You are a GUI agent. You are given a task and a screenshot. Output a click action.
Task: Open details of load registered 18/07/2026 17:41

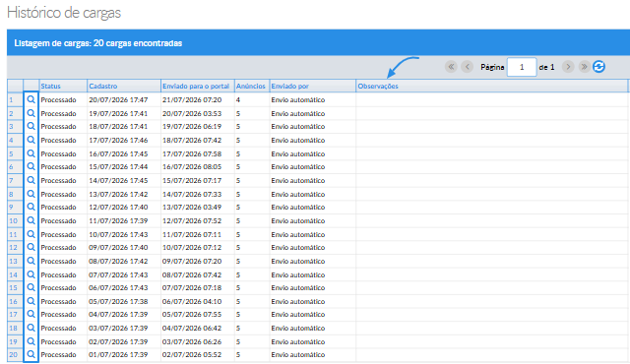[x=31, y=126]
